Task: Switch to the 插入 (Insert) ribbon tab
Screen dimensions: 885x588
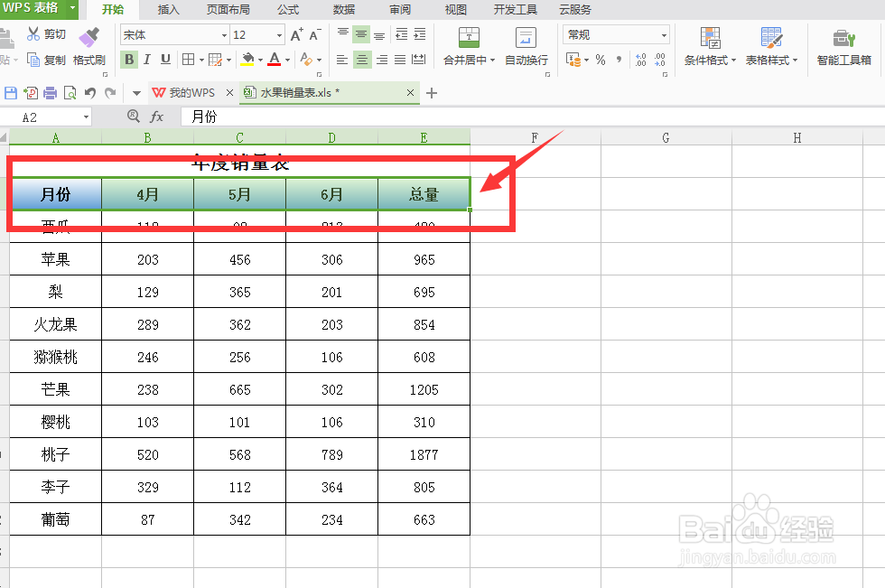Action: tap(168, 10)
